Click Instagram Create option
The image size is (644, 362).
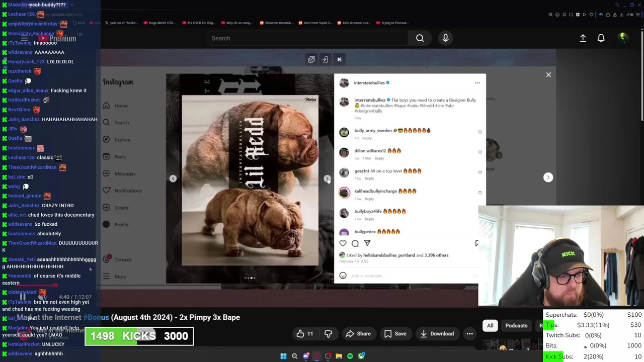click(116, 208)
